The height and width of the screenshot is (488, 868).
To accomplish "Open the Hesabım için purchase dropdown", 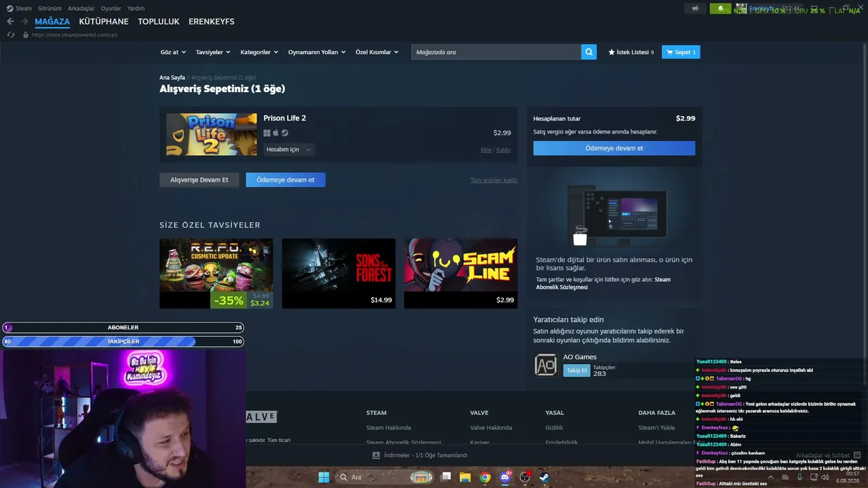I will tap(288, 150).
